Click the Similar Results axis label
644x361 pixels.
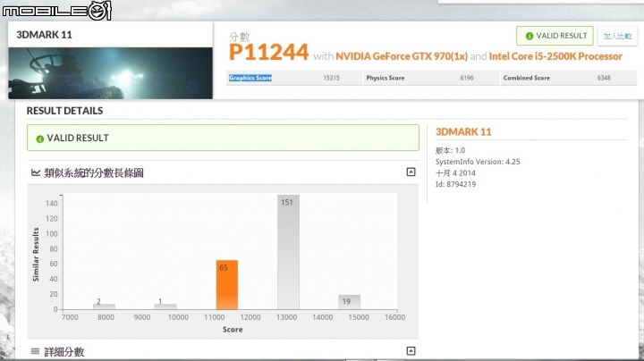click(36, 255)
